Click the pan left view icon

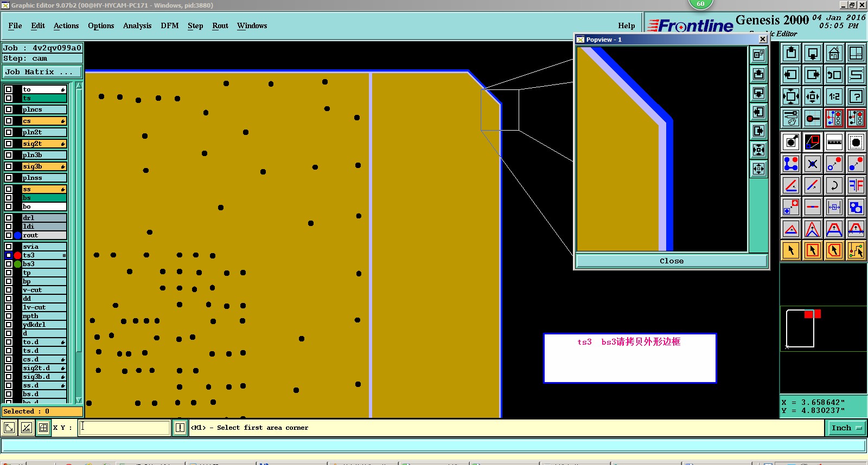[791, 75]
